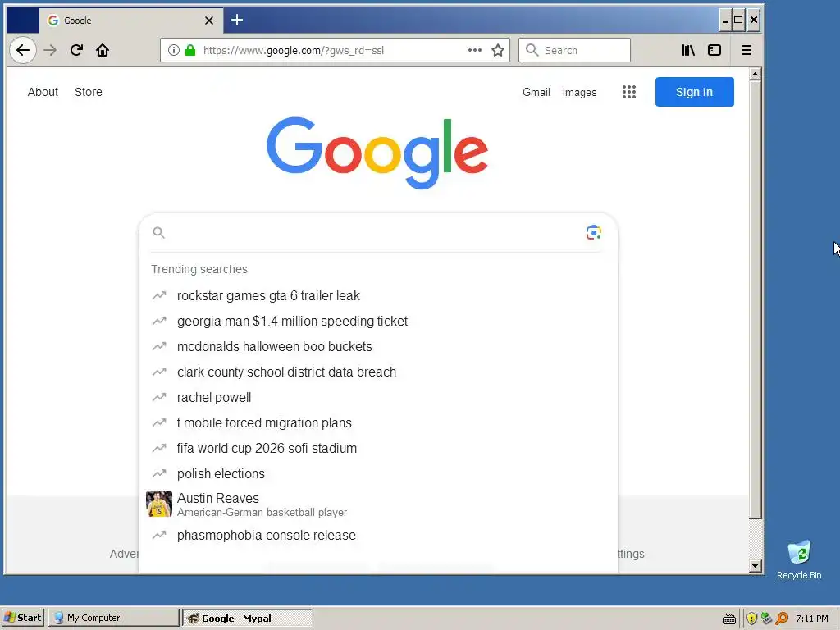
Task: Select 'rockstar games gta 6 trailer leak'
Action: pos(268,295)
